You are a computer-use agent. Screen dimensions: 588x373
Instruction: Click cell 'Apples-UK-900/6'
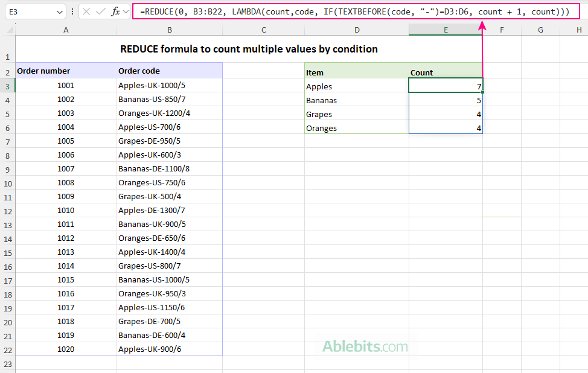pyautogui.click(x=170, y=349)
